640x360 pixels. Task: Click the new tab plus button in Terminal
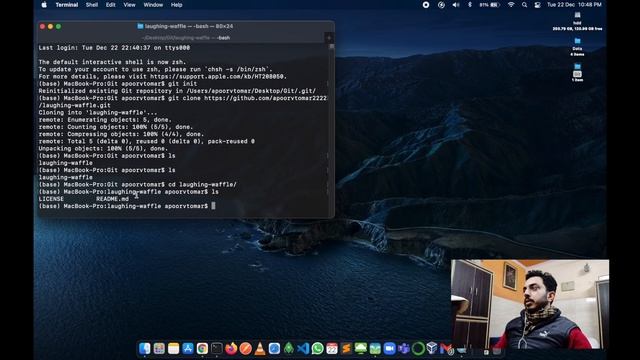point(329,38)
